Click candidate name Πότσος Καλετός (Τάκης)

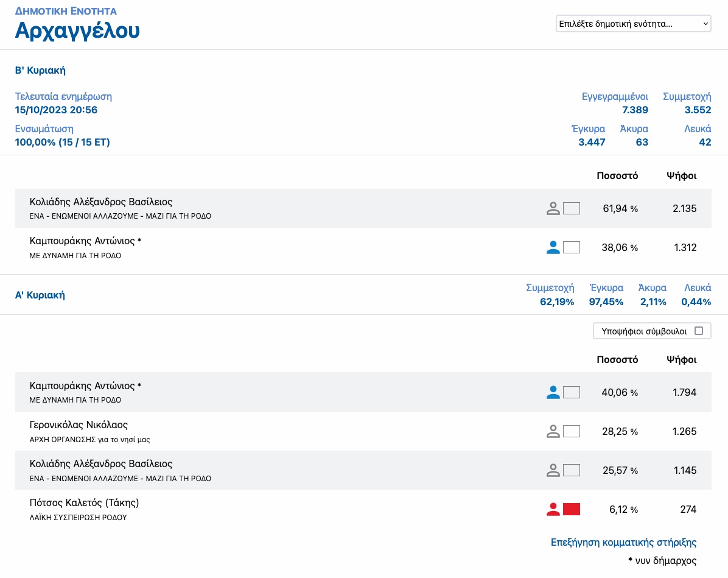tap(85, 503)
